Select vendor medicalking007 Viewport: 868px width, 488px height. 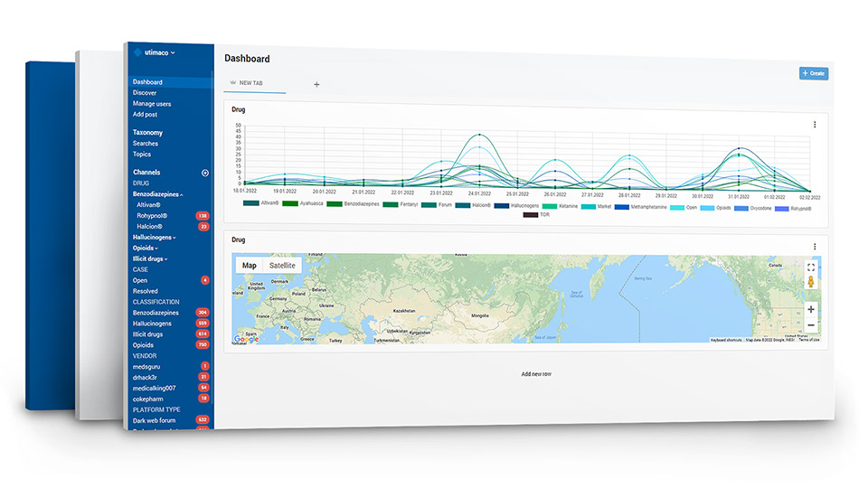click(x=154, y=389)
